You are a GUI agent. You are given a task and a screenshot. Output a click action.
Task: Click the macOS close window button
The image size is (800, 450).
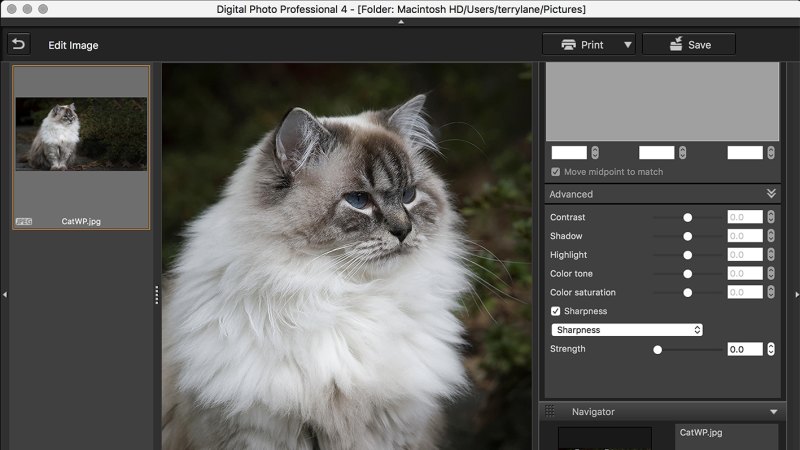click(x=12, y=9)
